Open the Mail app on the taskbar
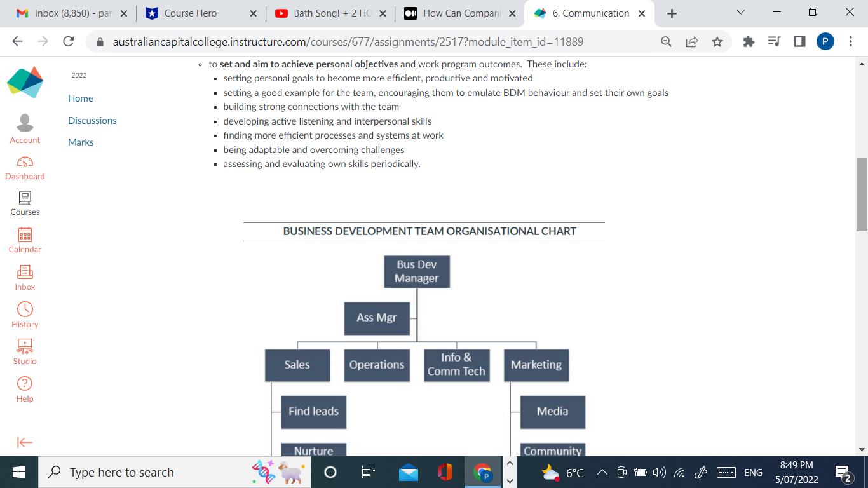This screenshot has height=488, width=868. tap(409, 472)
